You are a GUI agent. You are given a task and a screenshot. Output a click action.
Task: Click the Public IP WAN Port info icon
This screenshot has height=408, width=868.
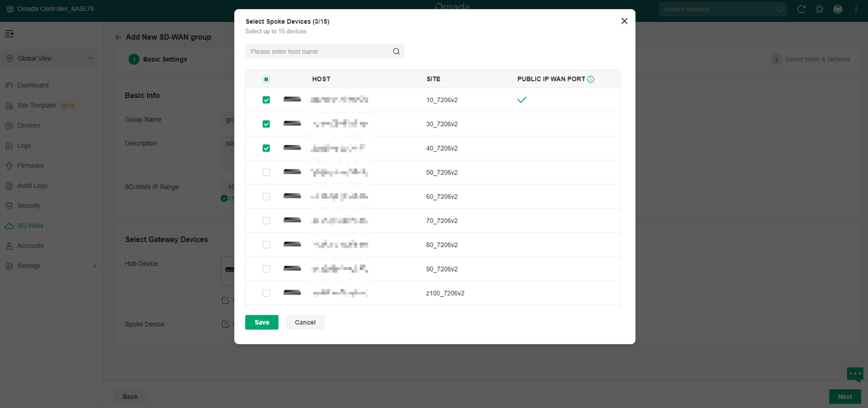pos(591,80)
